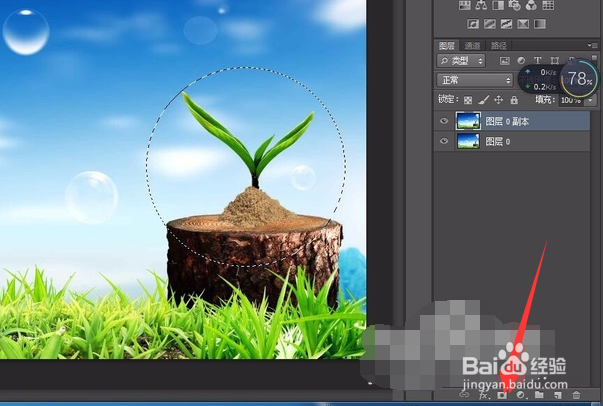
Task: Hide the 图层 0 副本 layer
Action: tap(444, 121)
